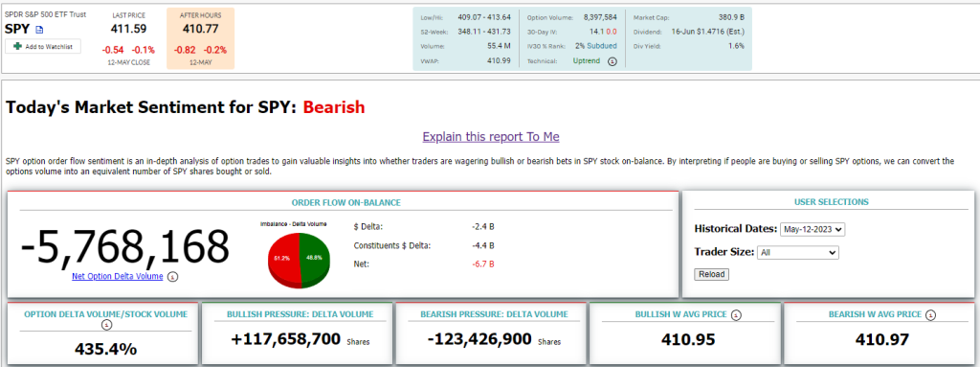The width and height of the screenshot is (980, 367).
Task: Open the Explain this report To Me link
Action: pos(491,136)
